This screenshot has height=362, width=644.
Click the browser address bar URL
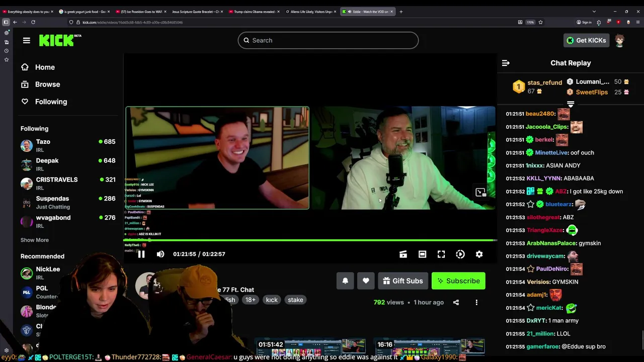(x=132, y=22)
